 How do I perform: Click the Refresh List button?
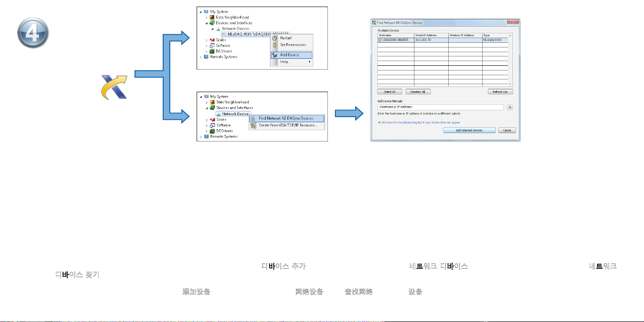500,92
